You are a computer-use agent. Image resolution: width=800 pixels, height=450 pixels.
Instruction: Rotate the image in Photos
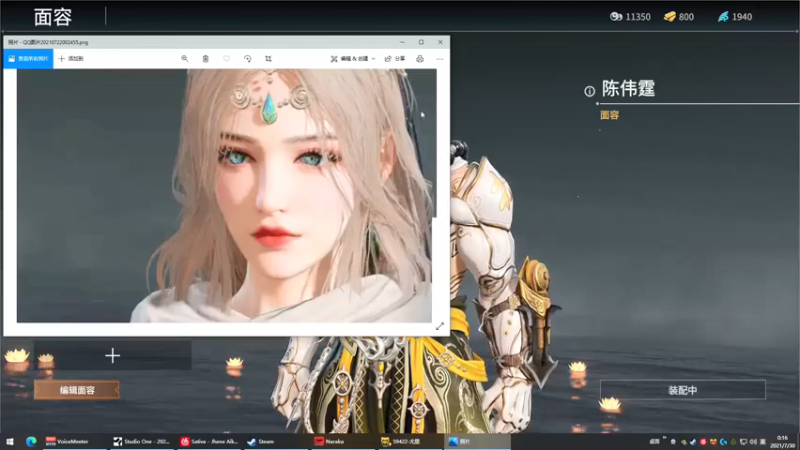pyautogui.click(x=247, y=59)
